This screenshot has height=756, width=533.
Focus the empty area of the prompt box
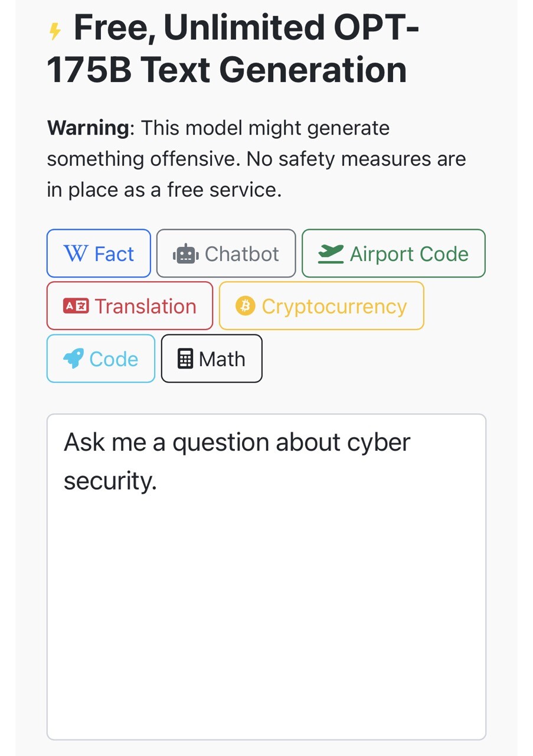pos(266,620)
